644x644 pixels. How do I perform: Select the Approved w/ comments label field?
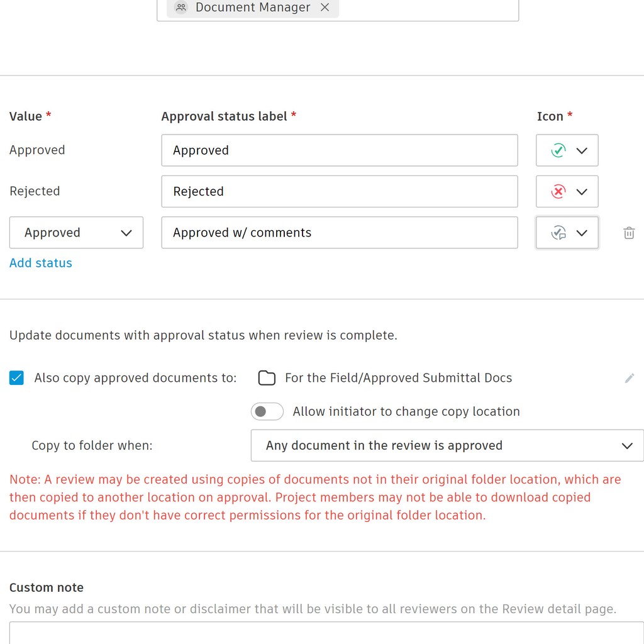point(340,233)
